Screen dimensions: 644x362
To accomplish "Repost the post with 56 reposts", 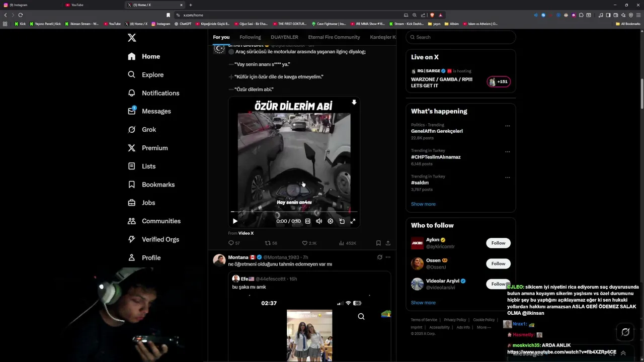I will (x=271, y=243).
